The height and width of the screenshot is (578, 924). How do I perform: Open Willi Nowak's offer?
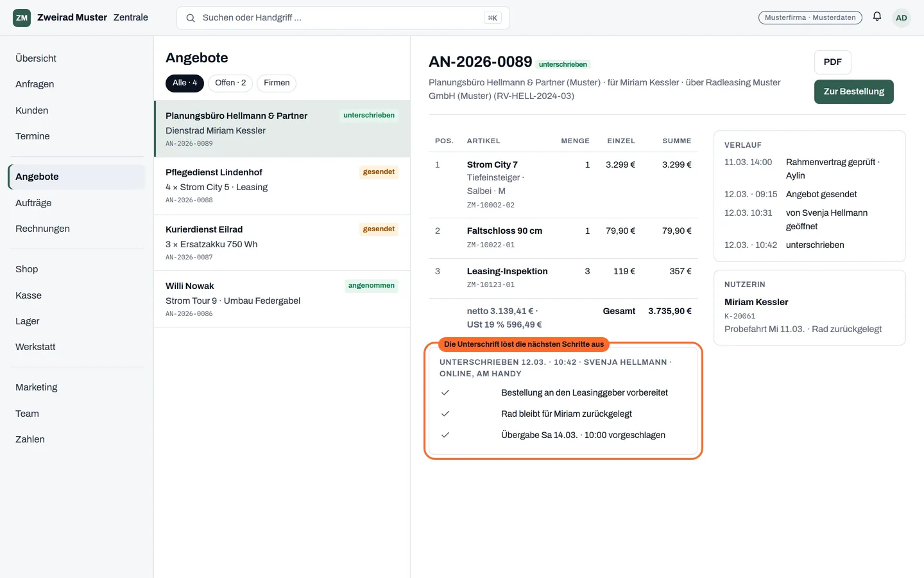282,299
